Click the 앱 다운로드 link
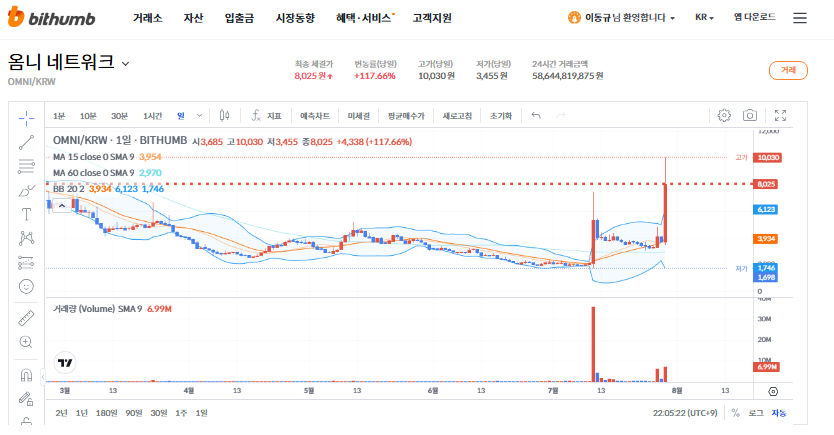 tap(755, 17)
